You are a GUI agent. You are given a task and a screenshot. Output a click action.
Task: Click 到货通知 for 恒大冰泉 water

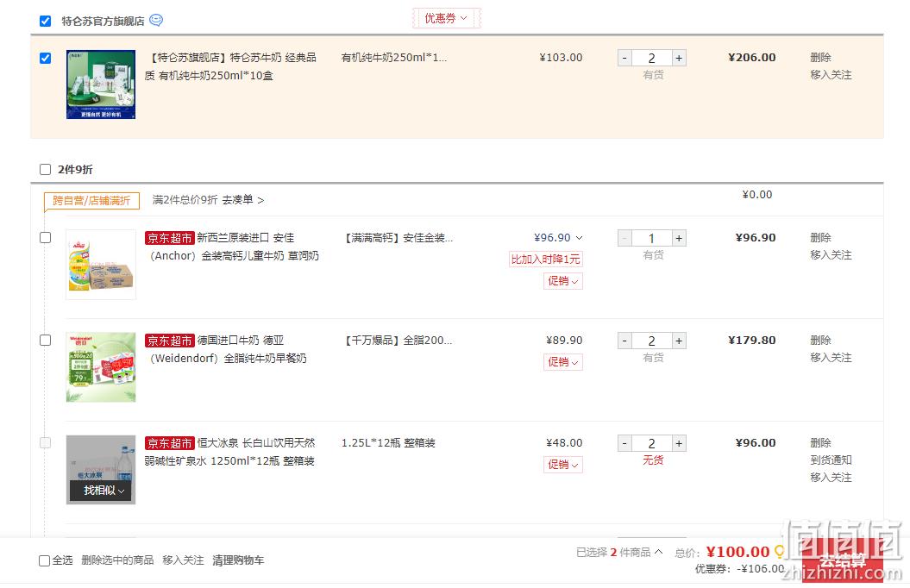831,460
